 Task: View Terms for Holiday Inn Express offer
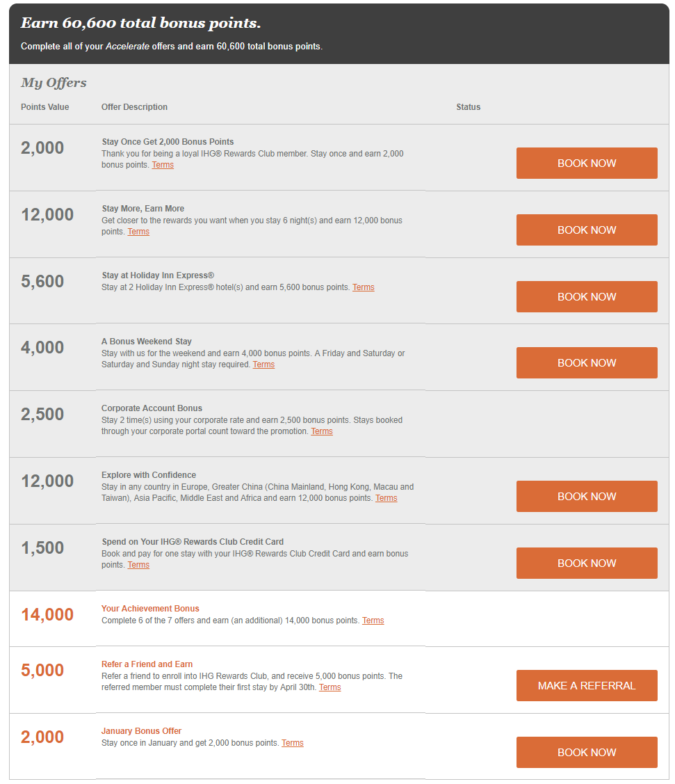pos(363,287)
